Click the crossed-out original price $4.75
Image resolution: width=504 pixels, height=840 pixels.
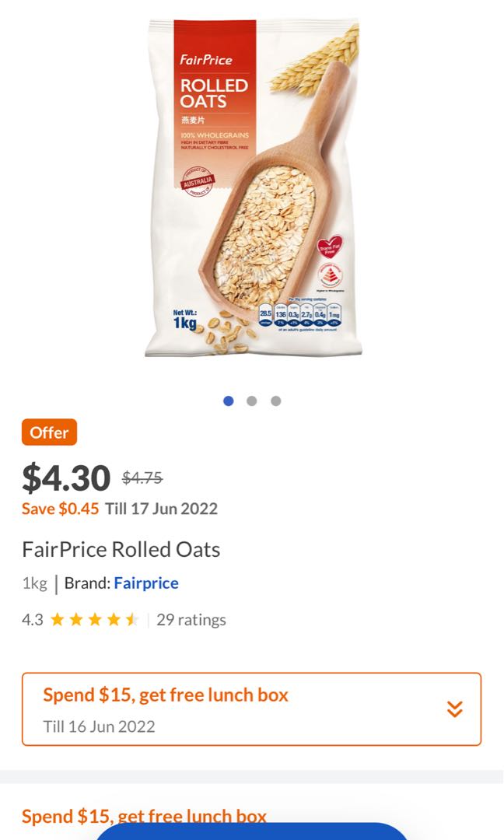[x=140, y=478]
